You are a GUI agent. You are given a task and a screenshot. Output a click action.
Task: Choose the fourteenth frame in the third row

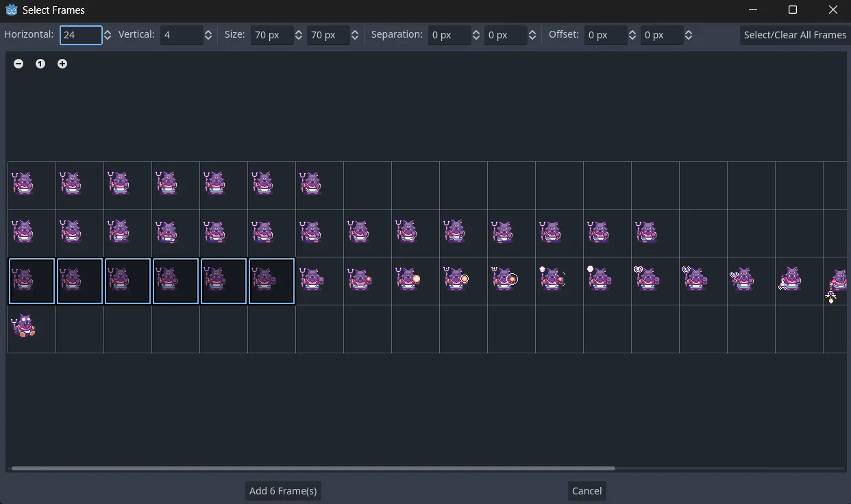pos(656,281)
